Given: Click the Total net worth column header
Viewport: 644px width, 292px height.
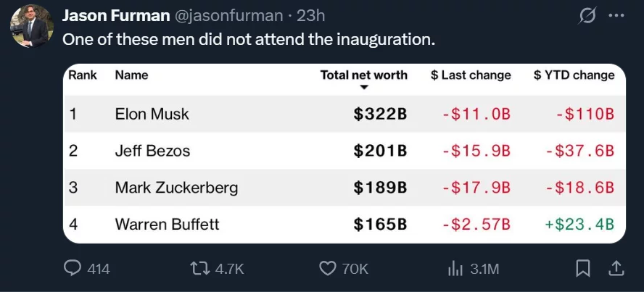Looking at the screenshot, I should (363, 75).
